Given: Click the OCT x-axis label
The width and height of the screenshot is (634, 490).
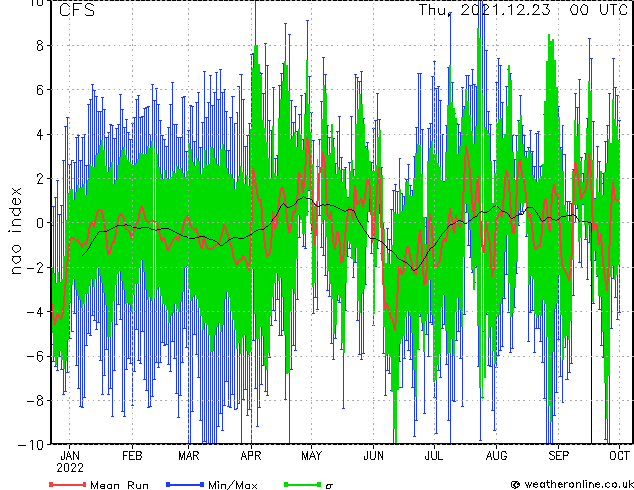Looking at the screenshot, I should 619,456.
